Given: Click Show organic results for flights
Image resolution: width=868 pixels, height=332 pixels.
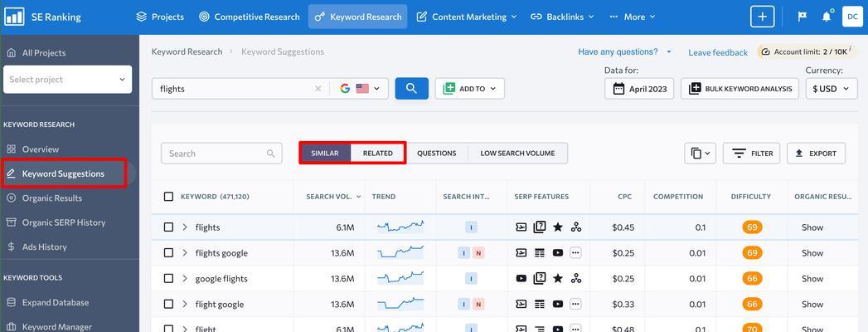Looking at the screenshot, I should click(x=812, y=227).
